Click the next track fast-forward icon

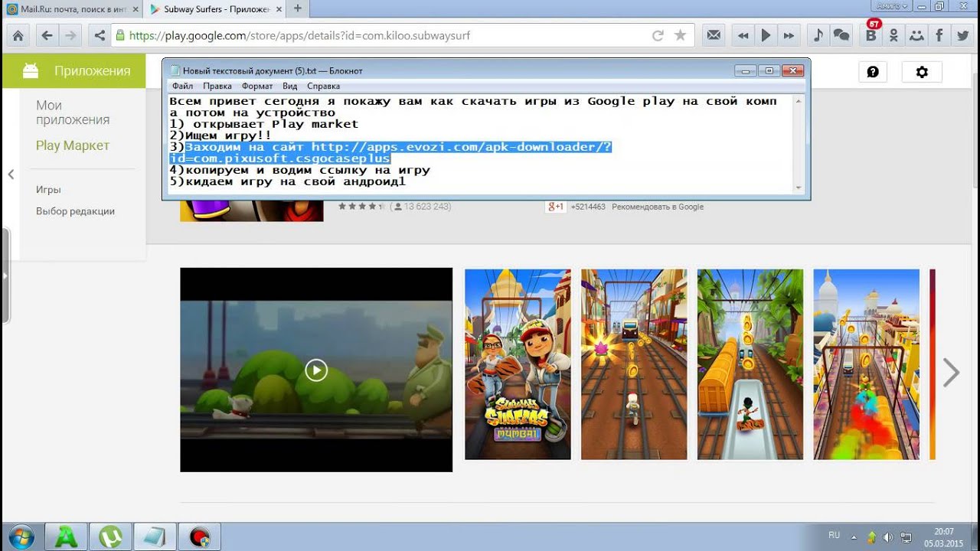pyautogui.click(x=789, y=35)
